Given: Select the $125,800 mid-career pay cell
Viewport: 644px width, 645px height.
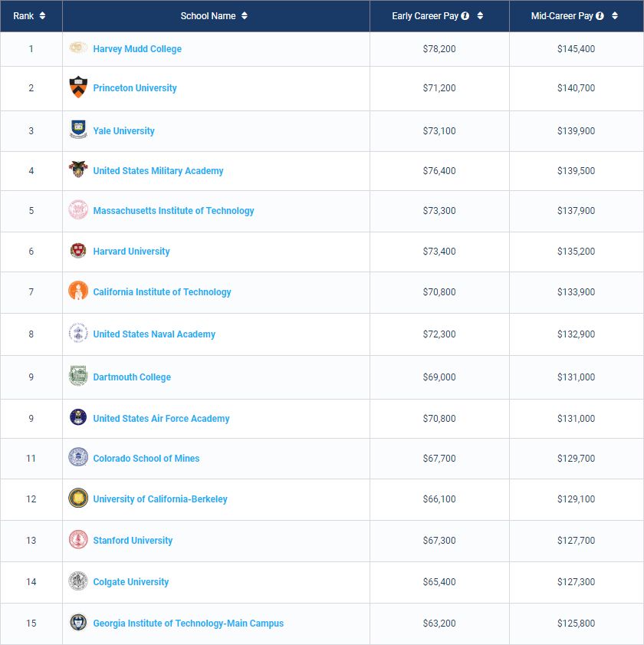Looking at the screenshot, I should (576, 624).
